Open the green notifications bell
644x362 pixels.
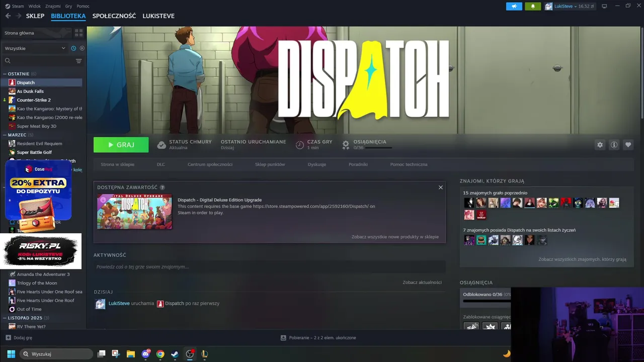(x=533, y=6)
